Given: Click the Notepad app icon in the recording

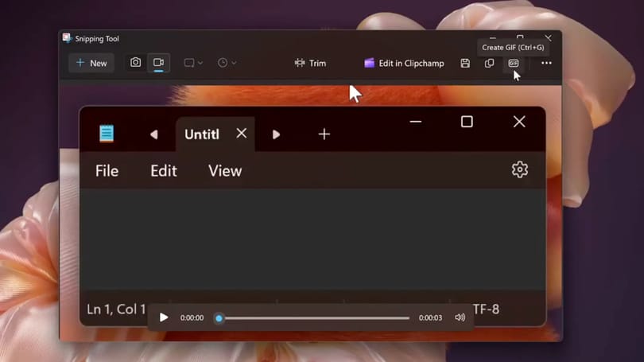Looking at the screenshot, I should pos(107,134).
